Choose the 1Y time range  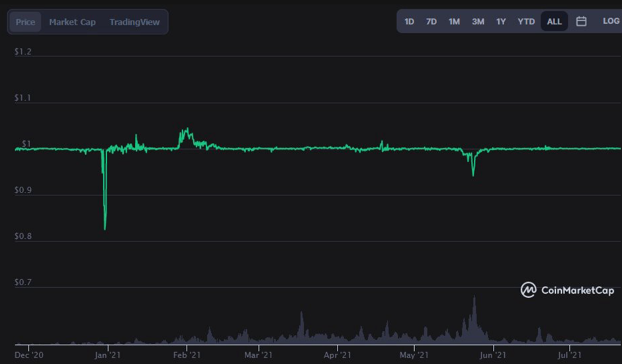(501, 21)
